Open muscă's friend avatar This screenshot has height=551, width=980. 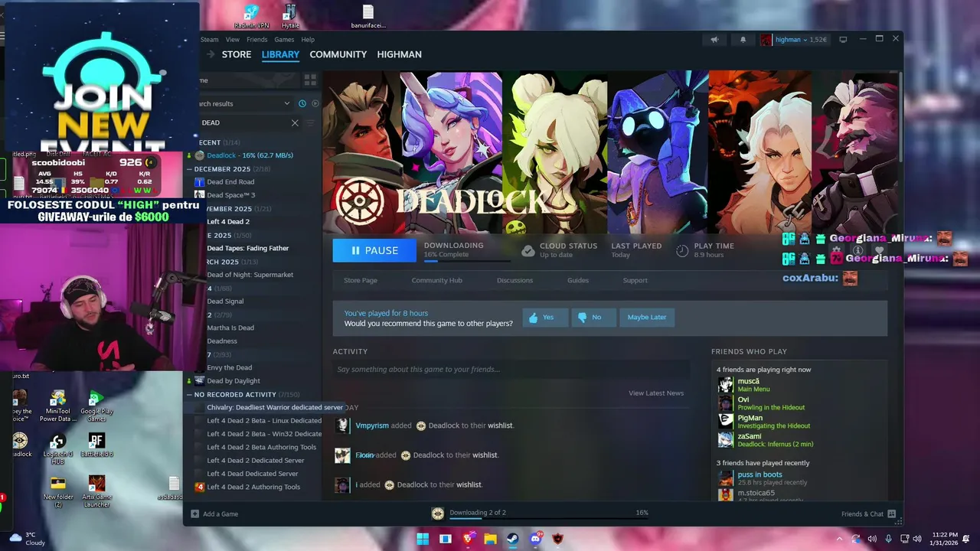[x=725, y=385]
